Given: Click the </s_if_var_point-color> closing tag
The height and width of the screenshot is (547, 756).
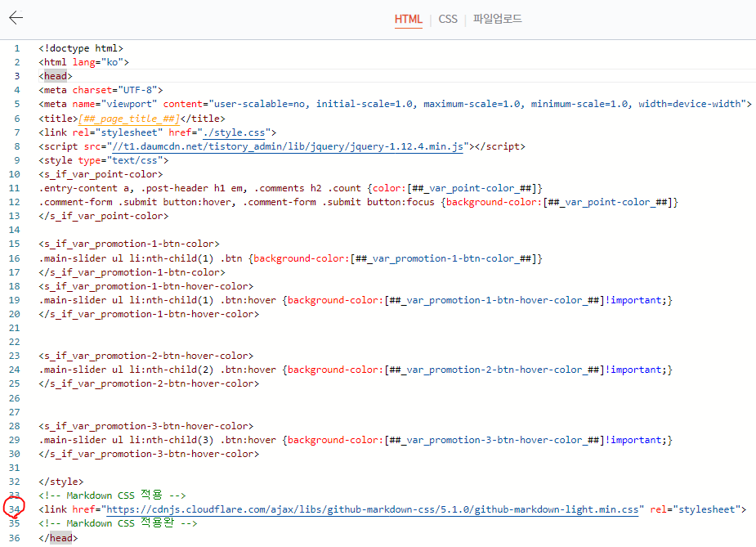Looking at the screenshot, I should [x=104, y=217].
